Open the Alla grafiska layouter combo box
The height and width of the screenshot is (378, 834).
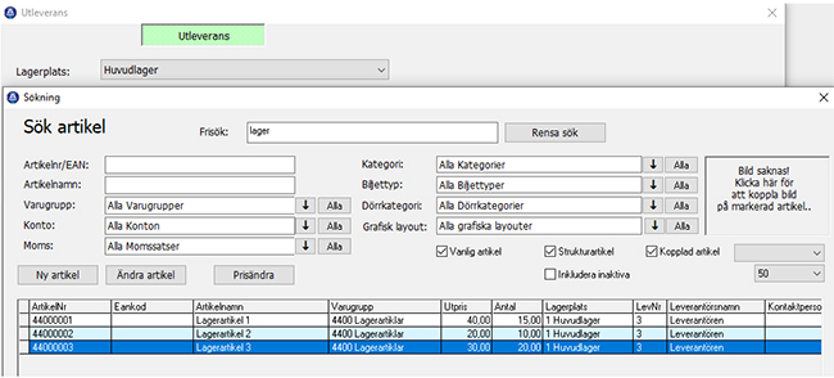[538, 226]
